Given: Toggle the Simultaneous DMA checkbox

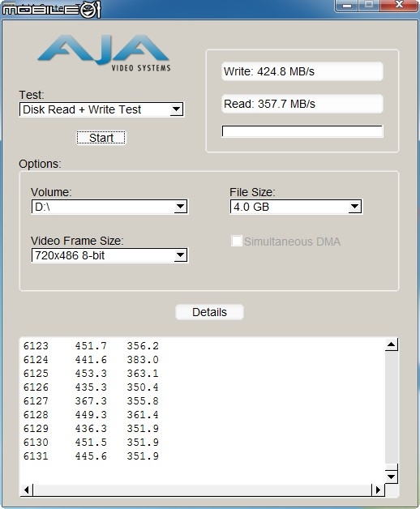Looking at the screenshot, I should click(x=237, y=242).
